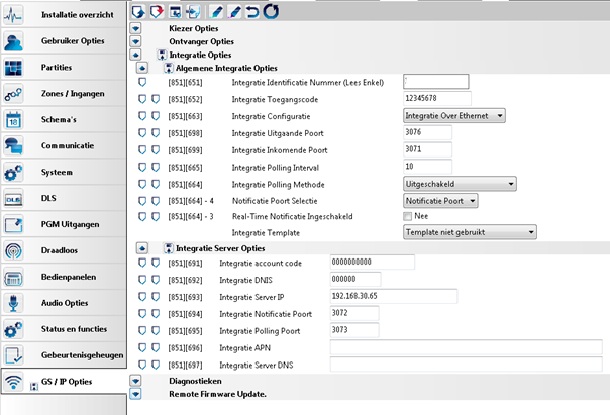Click the refresh circular arrow icon
The image size is (610, 415).
point(271,12)
